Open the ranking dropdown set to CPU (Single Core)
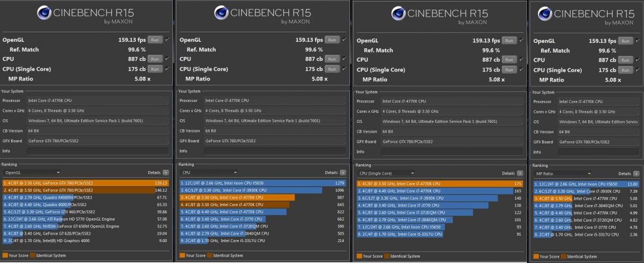644x263 pixels. click(386, 173)
